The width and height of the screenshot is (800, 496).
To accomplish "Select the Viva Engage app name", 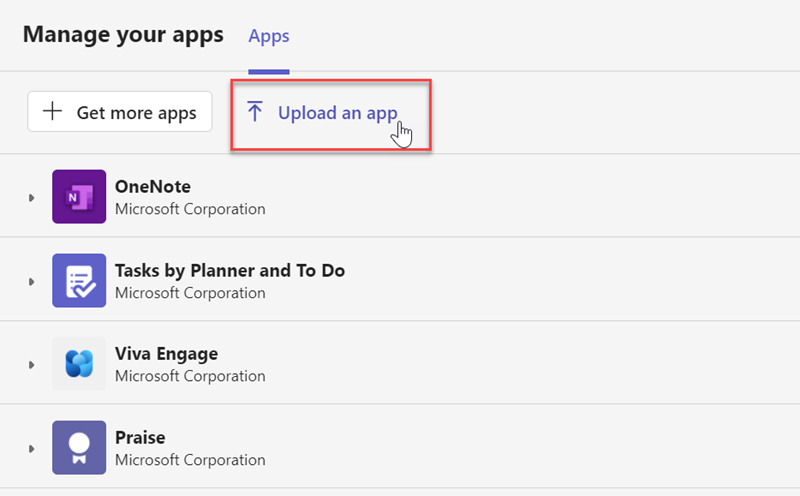I will 166,354.
